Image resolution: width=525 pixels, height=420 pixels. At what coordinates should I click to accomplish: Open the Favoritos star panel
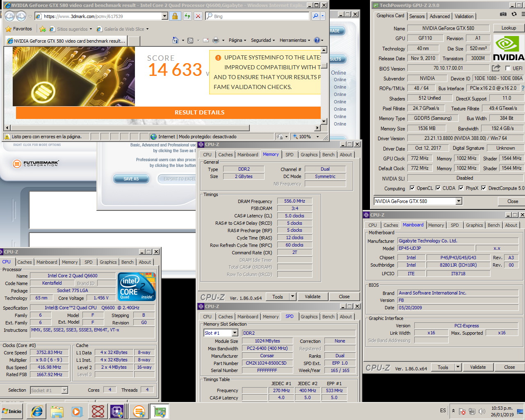(18, 29)
